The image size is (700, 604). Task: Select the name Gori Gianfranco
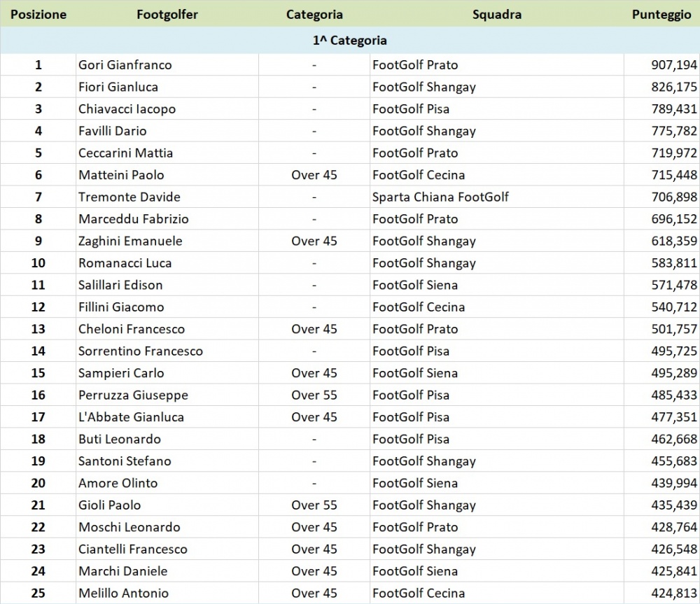pos(125,65)
